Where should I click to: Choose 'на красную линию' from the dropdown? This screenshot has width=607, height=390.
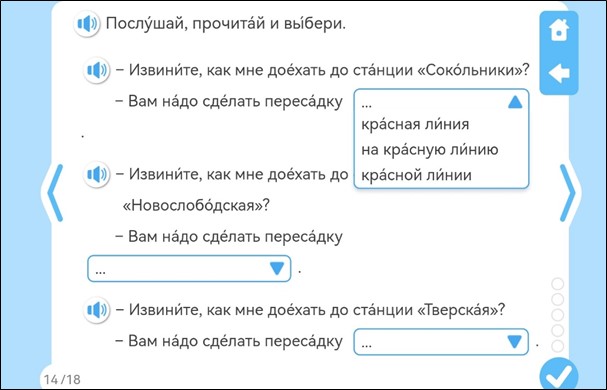point(430,149)
